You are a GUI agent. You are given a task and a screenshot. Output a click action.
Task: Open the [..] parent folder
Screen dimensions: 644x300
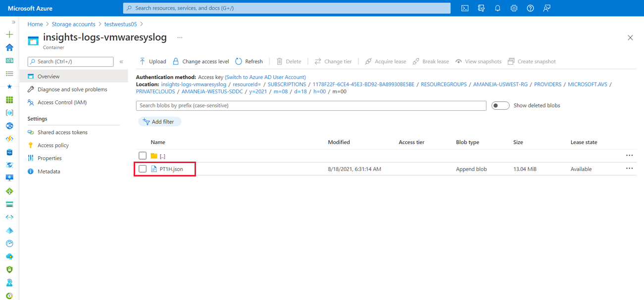point(162,156)
